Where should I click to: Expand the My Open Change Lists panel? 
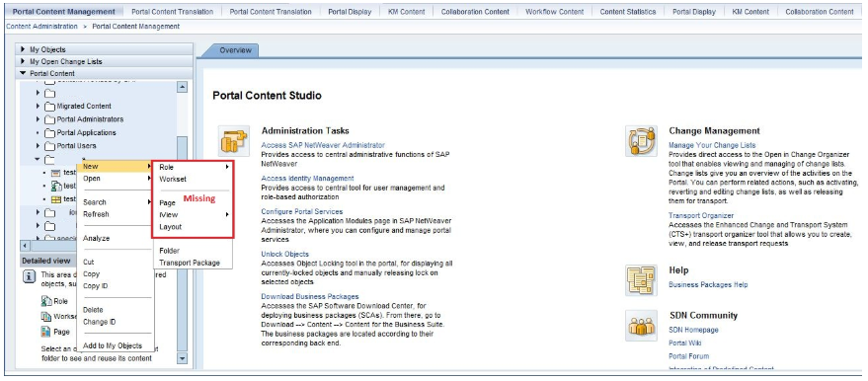click(23, 61)
